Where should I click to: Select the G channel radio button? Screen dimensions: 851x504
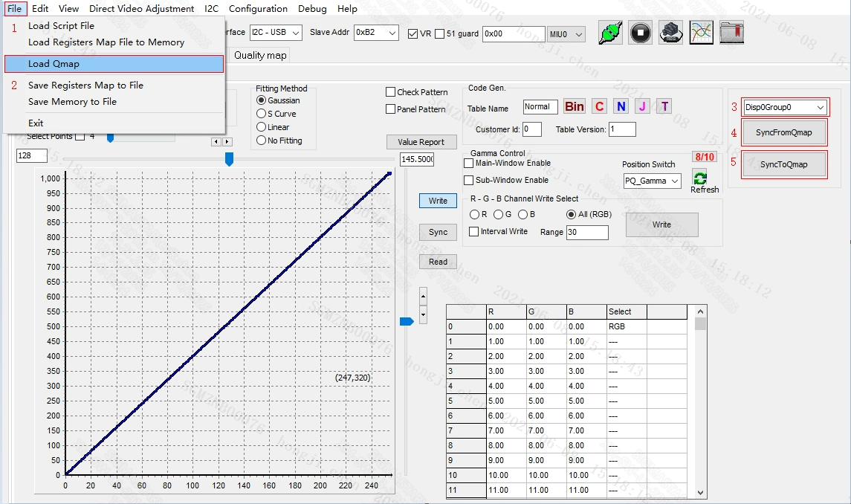[x=498, y=215]
